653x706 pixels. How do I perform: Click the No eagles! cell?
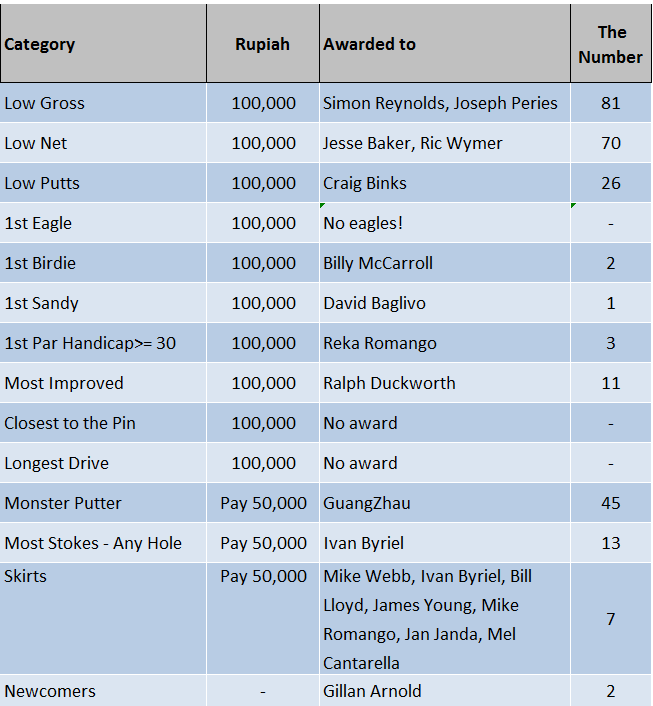[363, 223]
